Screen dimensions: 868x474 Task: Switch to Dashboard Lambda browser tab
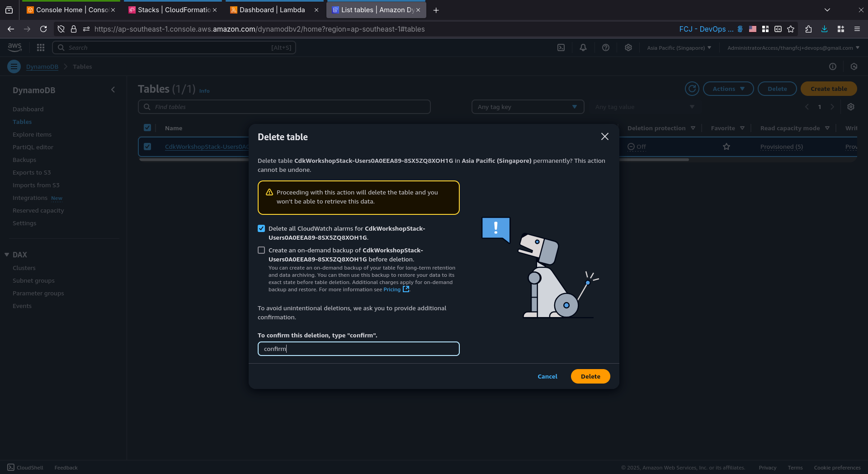[x=274, y=10]
